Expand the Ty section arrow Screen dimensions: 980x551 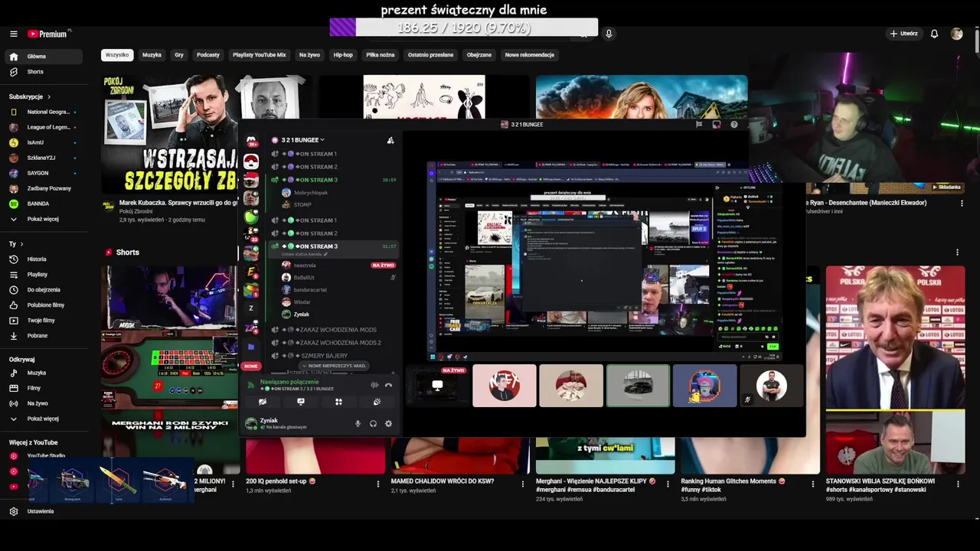coord(21,244)
